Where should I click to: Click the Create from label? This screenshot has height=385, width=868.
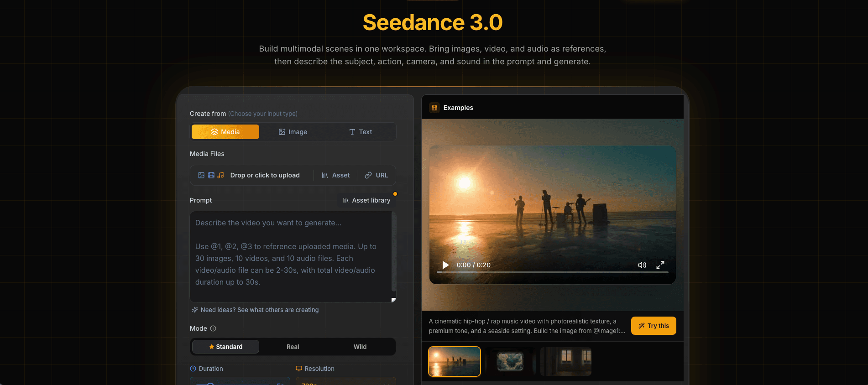(x=208, y=114)
